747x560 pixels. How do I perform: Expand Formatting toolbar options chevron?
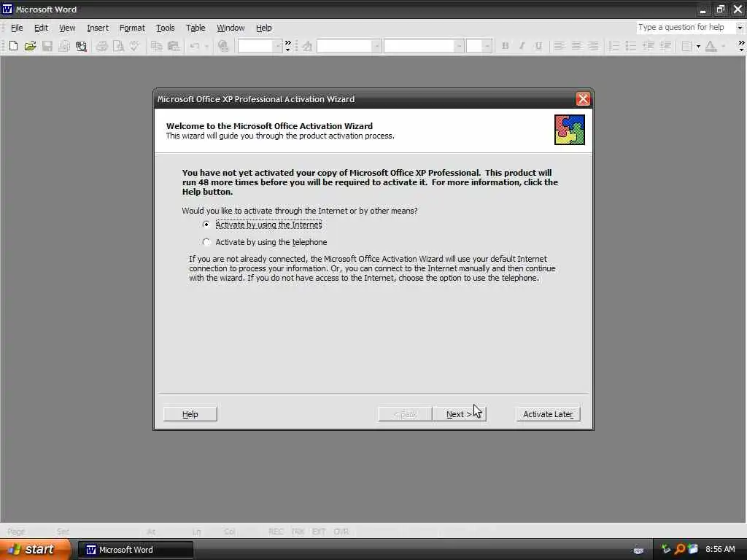pyautogui.click(x=741, y=46)
